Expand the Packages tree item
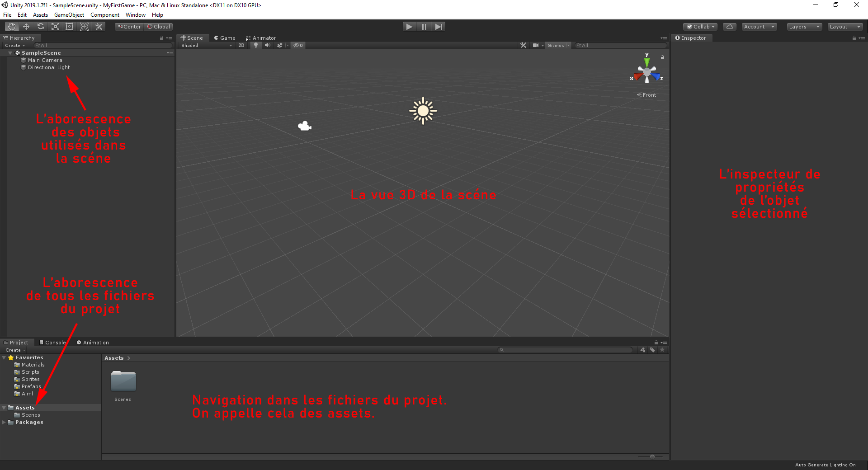 click(x=4, y=422)
